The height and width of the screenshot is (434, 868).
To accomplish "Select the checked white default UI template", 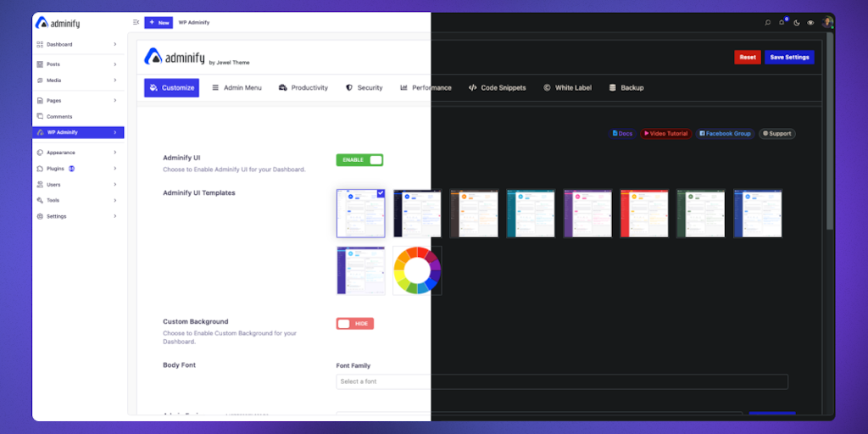I will (x=360, y=214).
